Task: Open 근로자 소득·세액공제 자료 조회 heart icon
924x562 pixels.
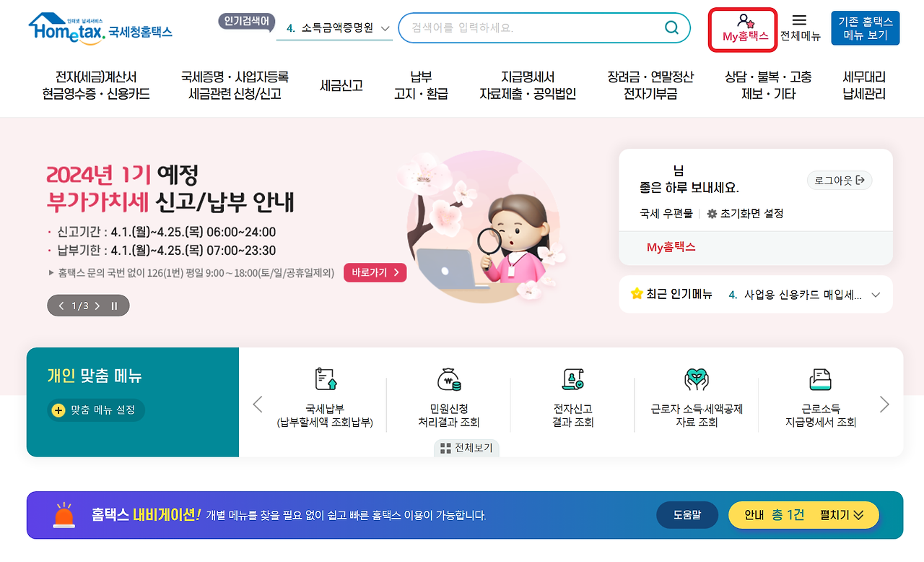Action: 697,379
